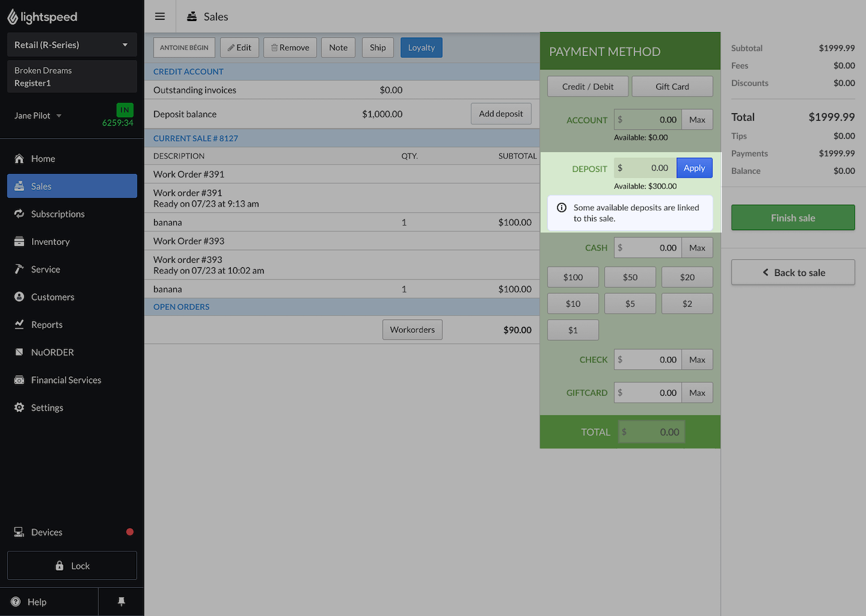Open Inventory via its sidebar icon
The width and height of the screenshot is (866, 616).
[19, 241]
